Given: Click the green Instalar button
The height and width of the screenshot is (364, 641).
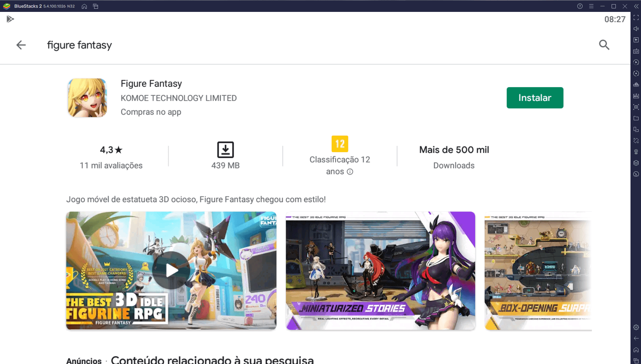Looking at the screenshot, I should click(x=535, y=98).
